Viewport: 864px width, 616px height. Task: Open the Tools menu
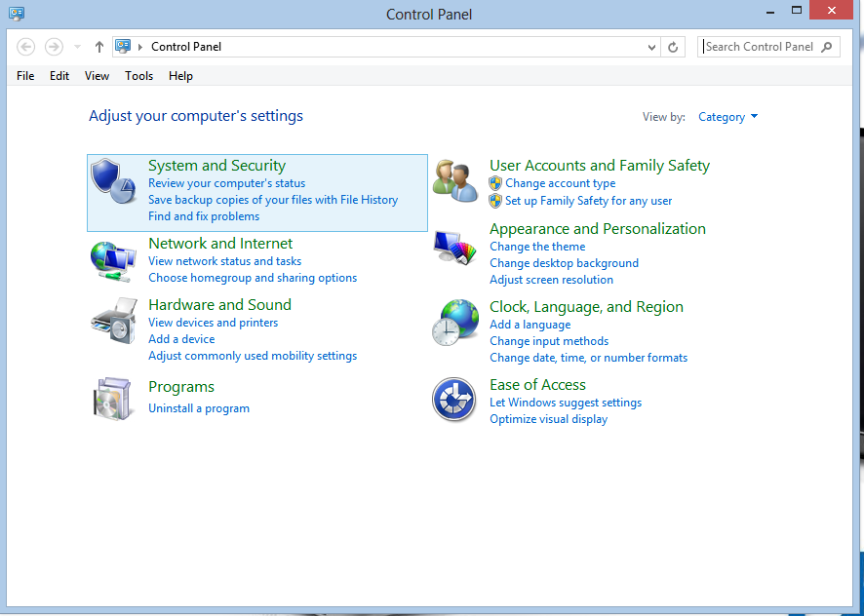[138, 76]
